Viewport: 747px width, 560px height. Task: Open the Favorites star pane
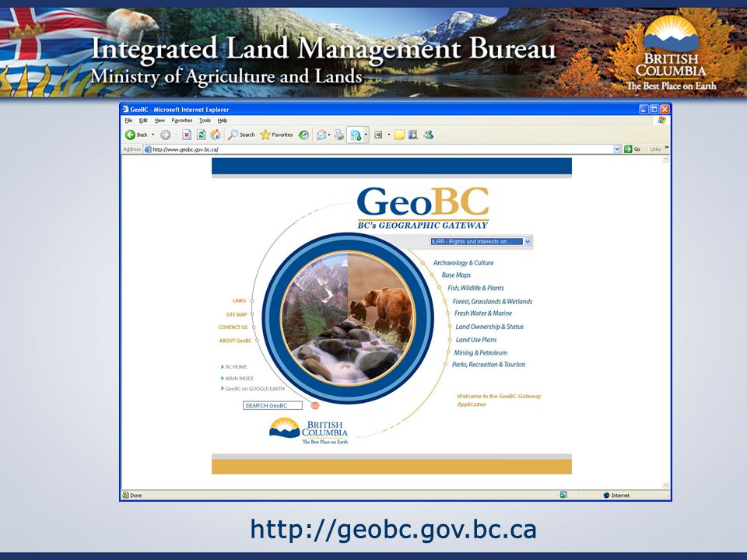pyautogui.click(x=276, y=135)
